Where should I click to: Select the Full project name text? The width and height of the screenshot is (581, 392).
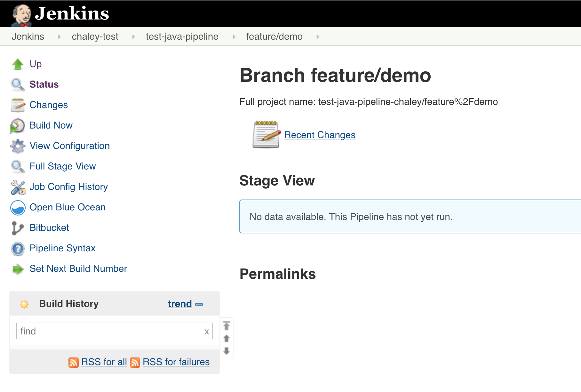[369, 102]
